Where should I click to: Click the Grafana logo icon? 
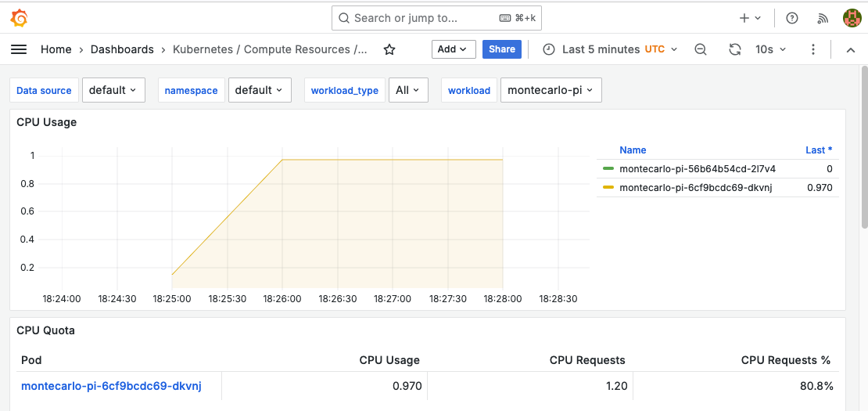pyautogui.click(x=19, y=18)
